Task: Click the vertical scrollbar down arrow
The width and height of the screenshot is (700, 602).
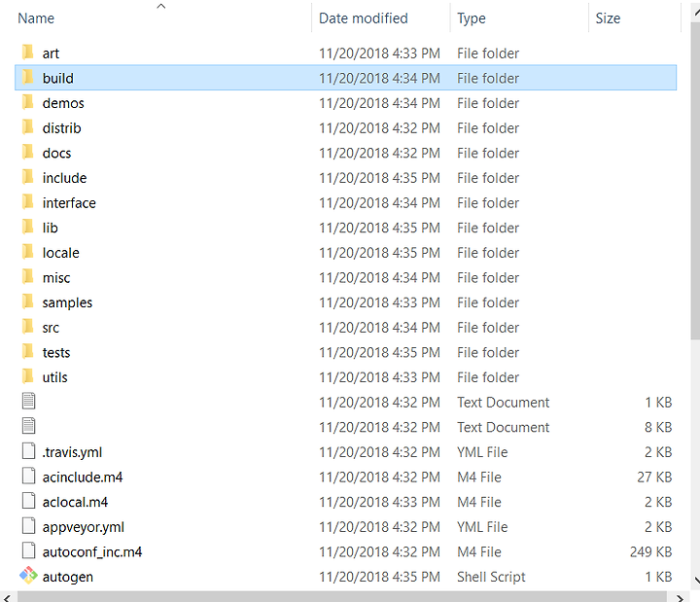Action: pyautogui.click(x=696, y=581)
